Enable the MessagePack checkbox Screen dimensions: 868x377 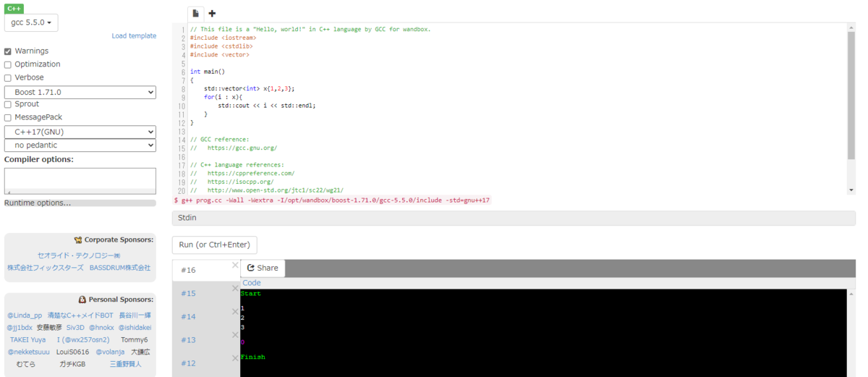8,117
